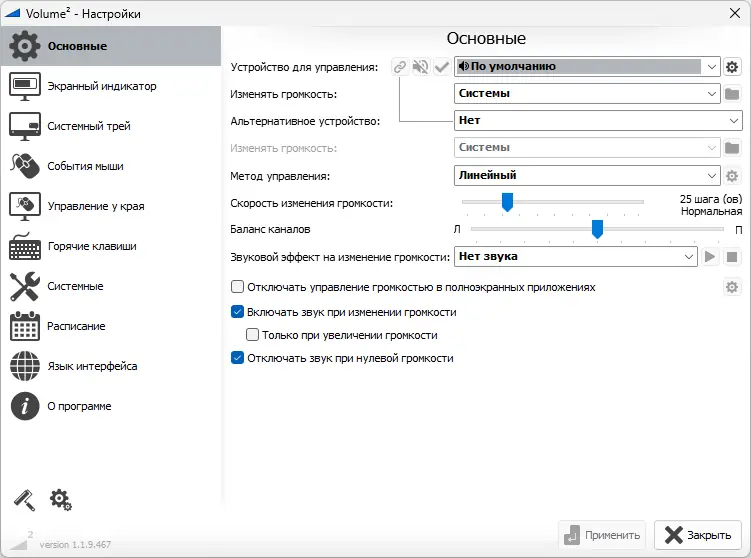The height and width of the screenshot is (558, 751).
Task: Play the selected sound effect
Action: [710, 257]
